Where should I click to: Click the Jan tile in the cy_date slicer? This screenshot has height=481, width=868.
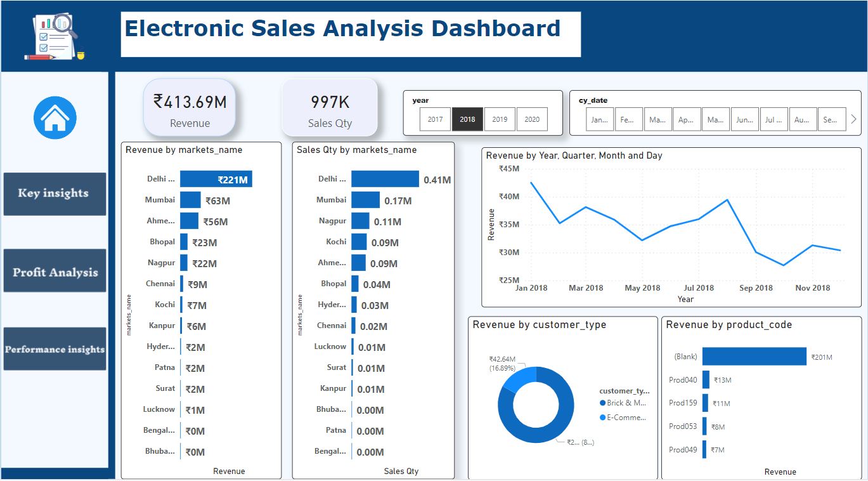(x=599, y=119)
